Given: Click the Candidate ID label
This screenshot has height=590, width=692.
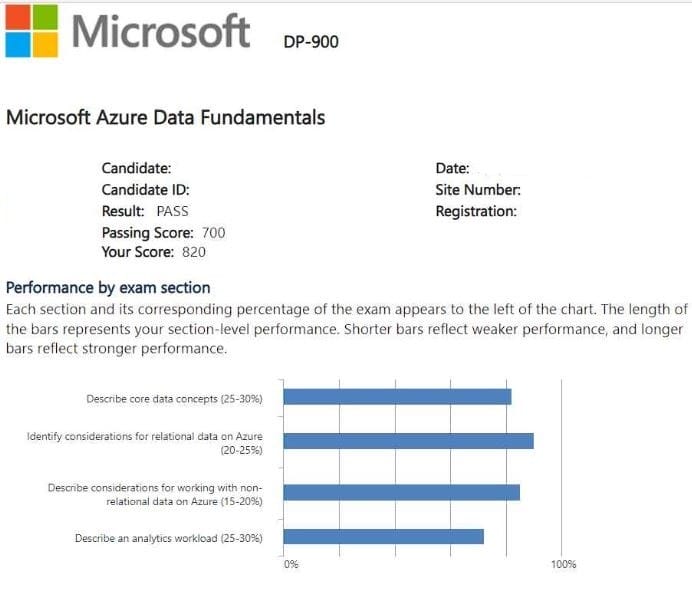Looking at the screenshot, I should click(x=145, y=190).
